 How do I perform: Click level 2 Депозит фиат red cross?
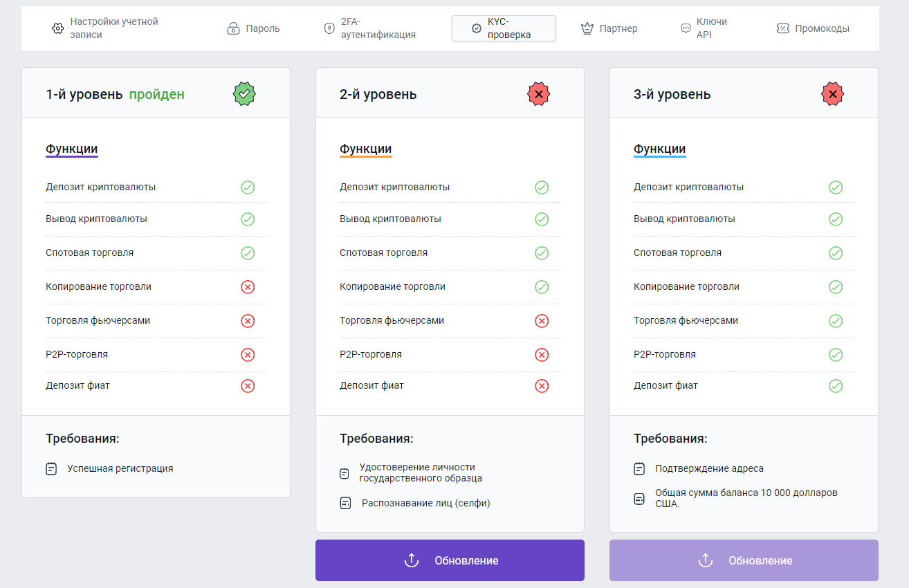coord(542,386)
